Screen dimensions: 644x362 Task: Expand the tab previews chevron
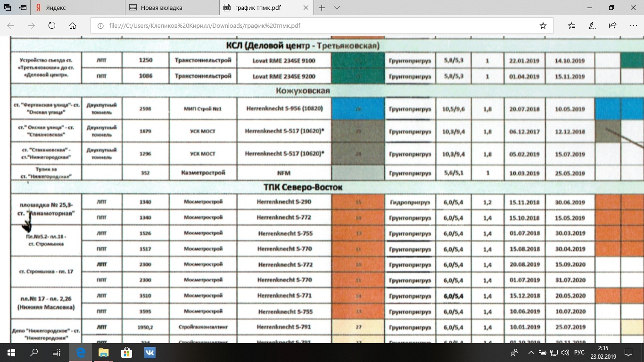point(337,8)
